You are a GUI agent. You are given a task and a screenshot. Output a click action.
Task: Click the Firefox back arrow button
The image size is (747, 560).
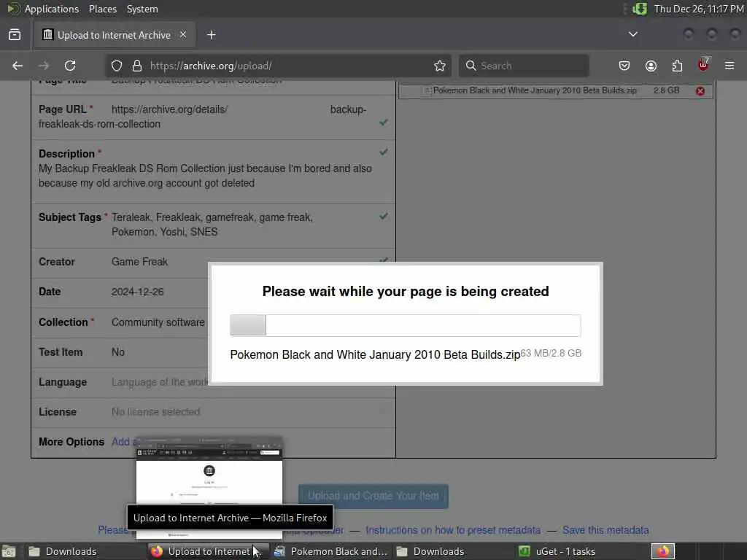(x=18, y=66)
